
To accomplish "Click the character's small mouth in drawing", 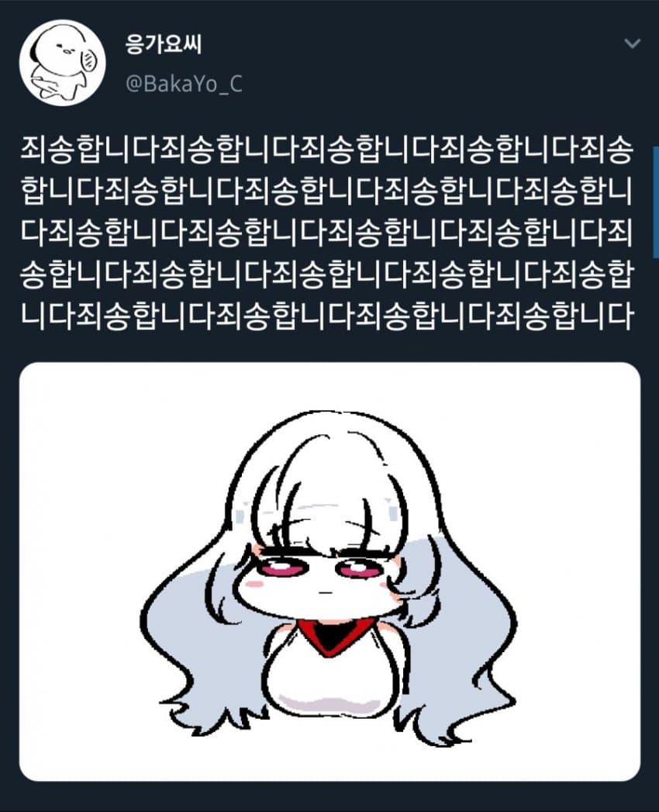I will click(324, 591).
